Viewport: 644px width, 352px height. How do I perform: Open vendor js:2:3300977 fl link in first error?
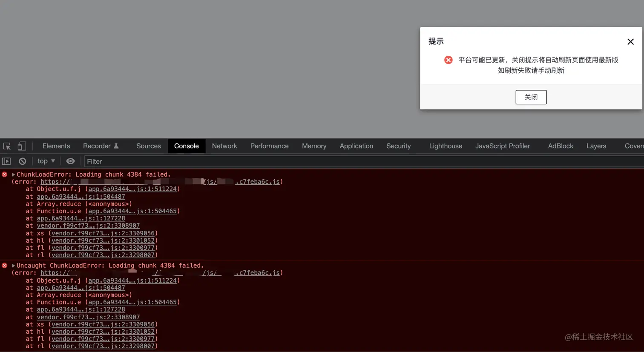pos(103,248)
